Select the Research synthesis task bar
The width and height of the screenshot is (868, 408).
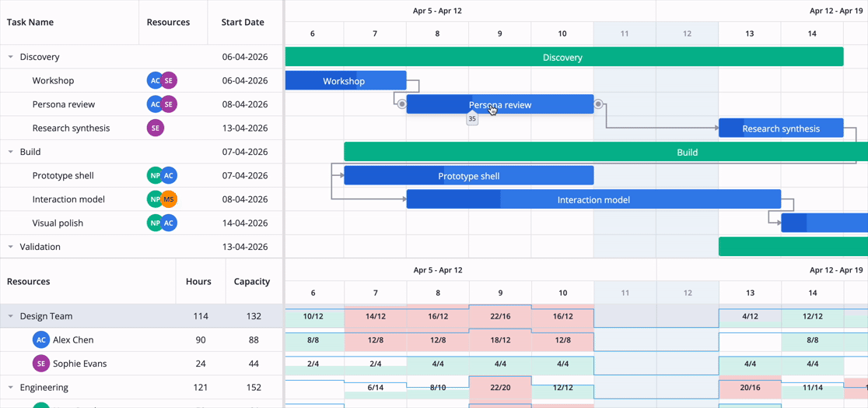[x=781, y=128]
